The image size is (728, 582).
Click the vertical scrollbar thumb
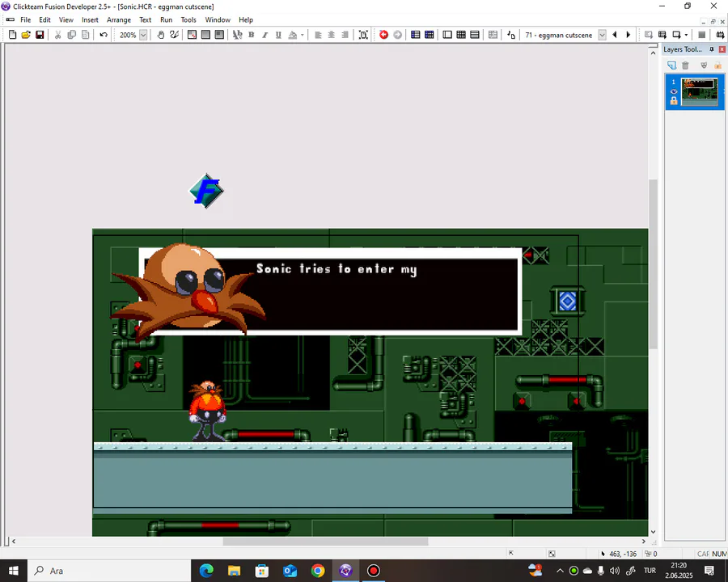[654, 264]
